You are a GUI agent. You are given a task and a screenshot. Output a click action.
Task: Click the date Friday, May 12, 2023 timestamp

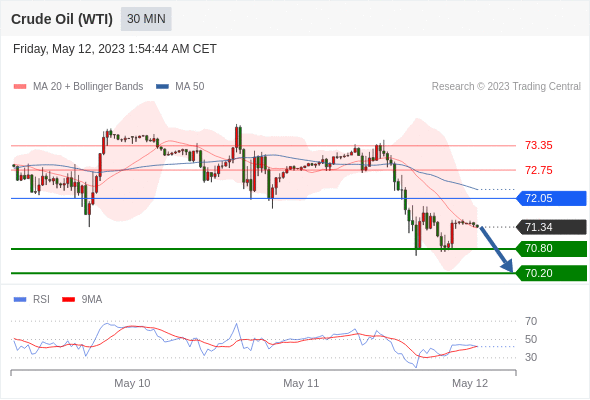[x=115, y=49]
